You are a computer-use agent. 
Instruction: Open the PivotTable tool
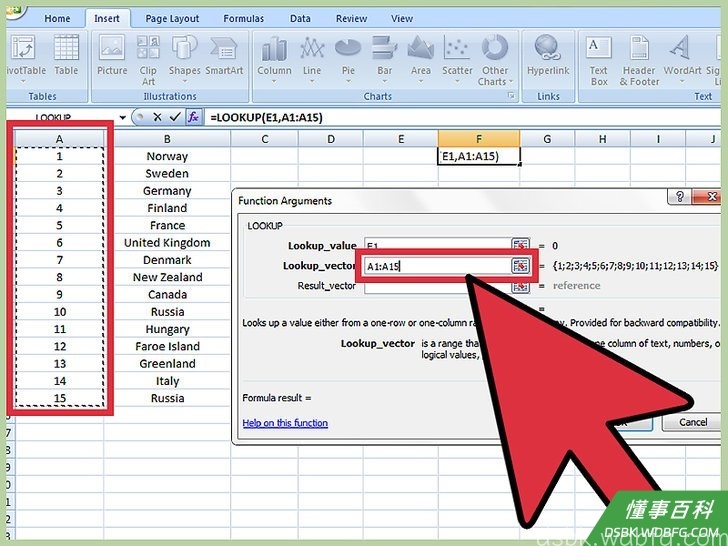pyautogui.click(x=26, y=57)
